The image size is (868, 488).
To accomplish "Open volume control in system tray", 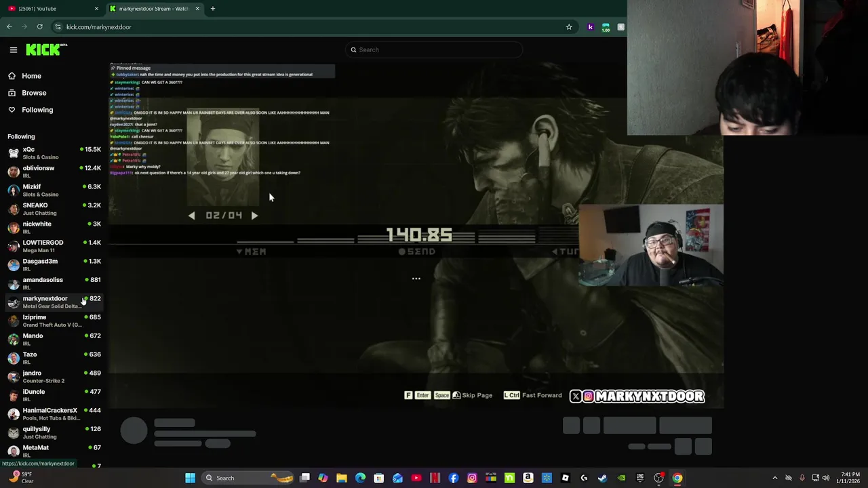I will (826, 478).
